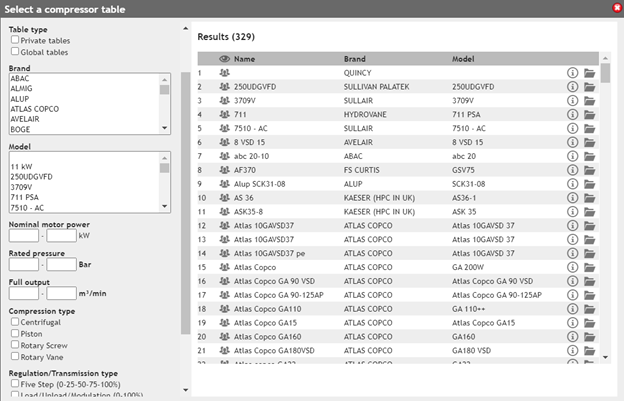Click the eye icon in results header
This screenshot has height=401, width=624.
coord(224,59)
